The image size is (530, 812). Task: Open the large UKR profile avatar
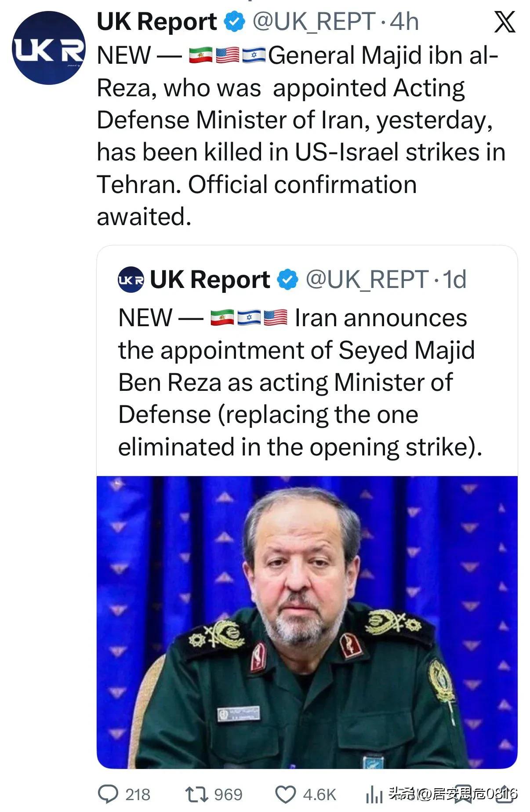point(48,48)
